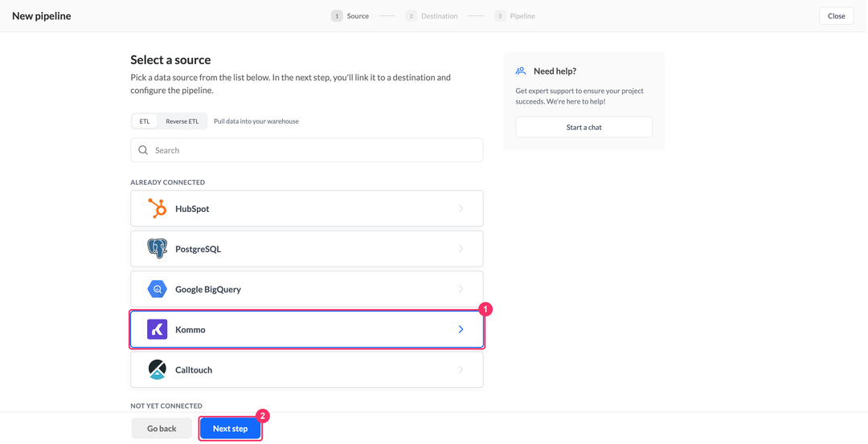Click the 'ALREADY CONNECTED' section label
The width and height of the screenshot is (868, 444).
pos(168,182)
